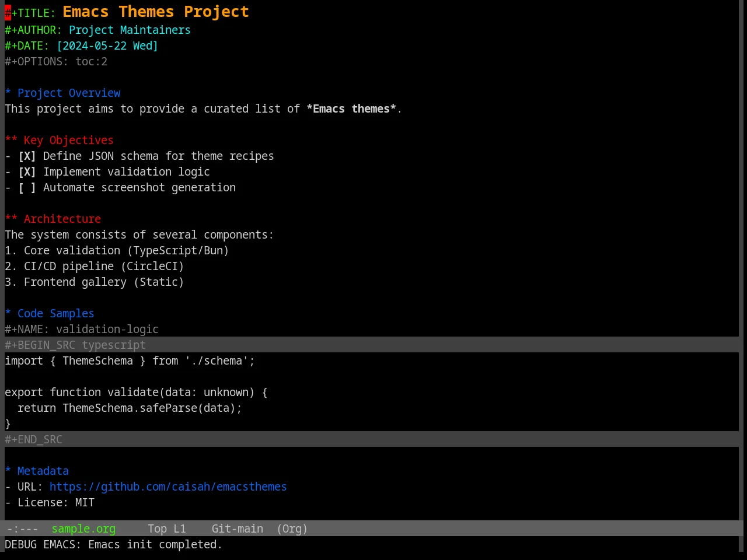This screenshot has width=747, height=560.
Task: Open the github.com/caisah/emacsthemes link
Action: tap(168, 487)
